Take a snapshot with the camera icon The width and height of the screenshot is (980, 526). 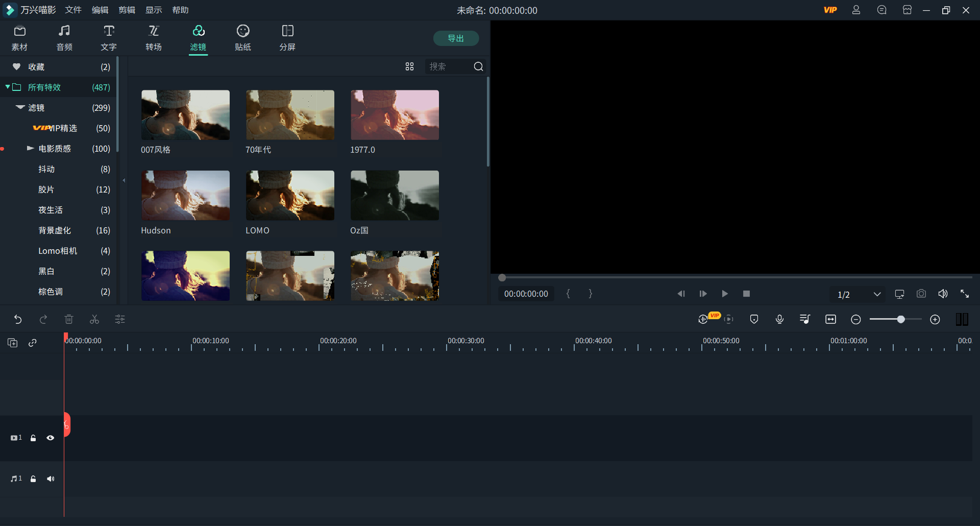(921, 294)
